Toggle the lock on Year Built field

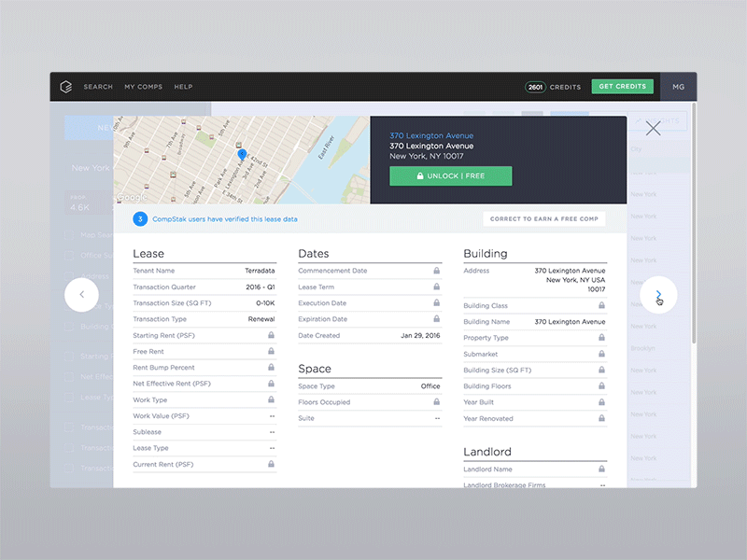(x=602, y=402)
